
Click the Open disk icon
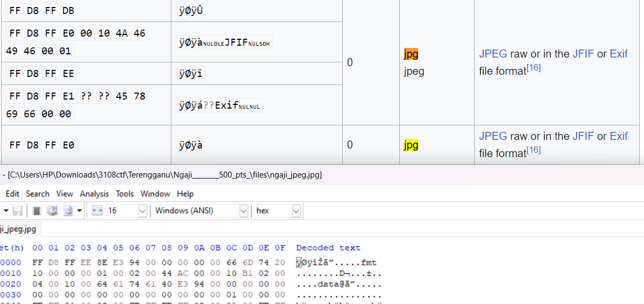[x=52, y=211]
